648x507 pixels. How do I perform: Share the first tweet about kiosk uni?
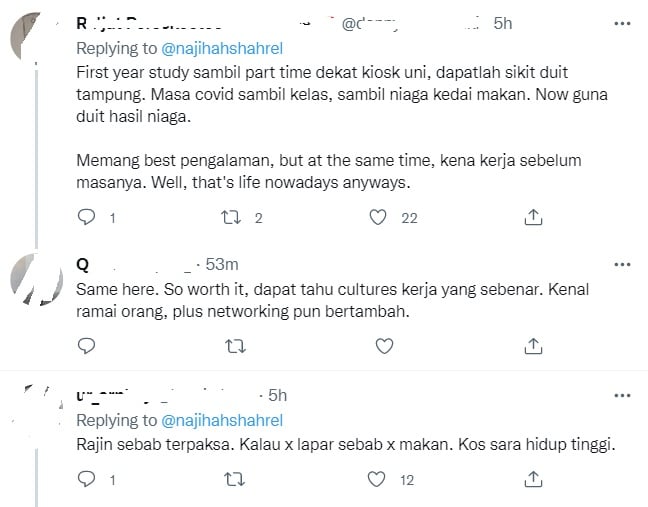(x=534, y=217)
